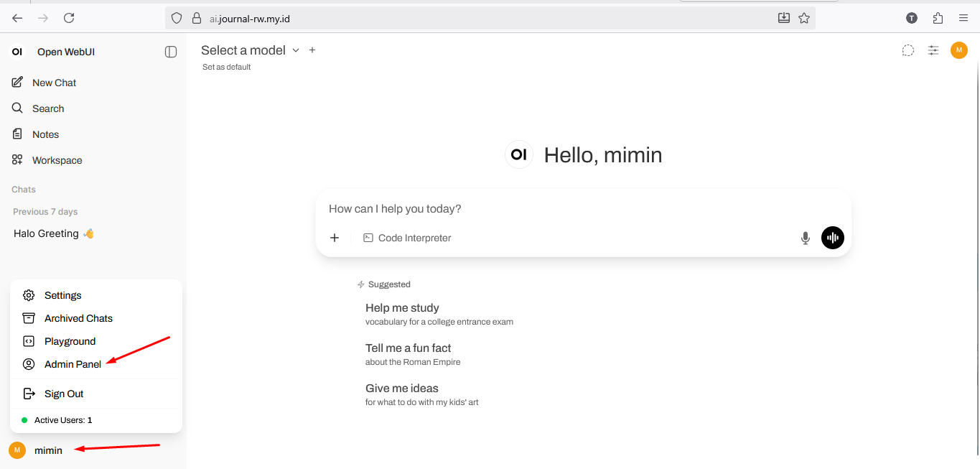Add another model with plus icon
This screenshot has height=469, width=980.
[312, 50]
